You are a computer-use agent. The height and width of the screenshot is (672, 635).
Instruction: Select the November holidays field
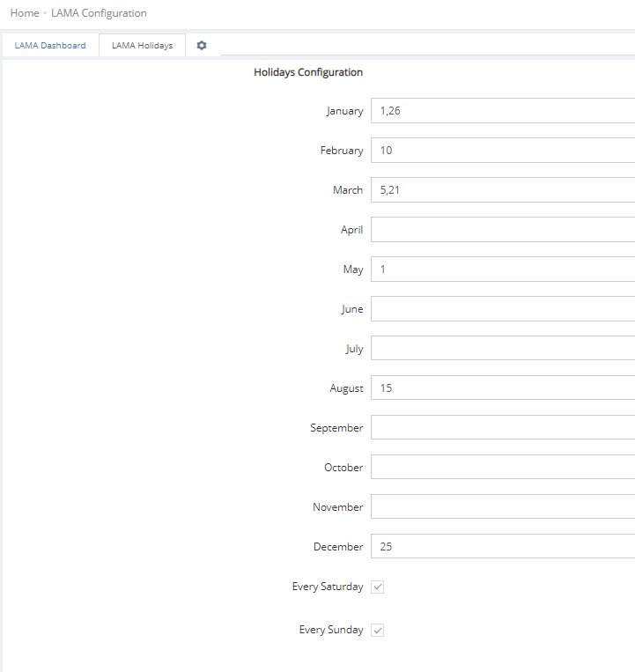[502, 507]
